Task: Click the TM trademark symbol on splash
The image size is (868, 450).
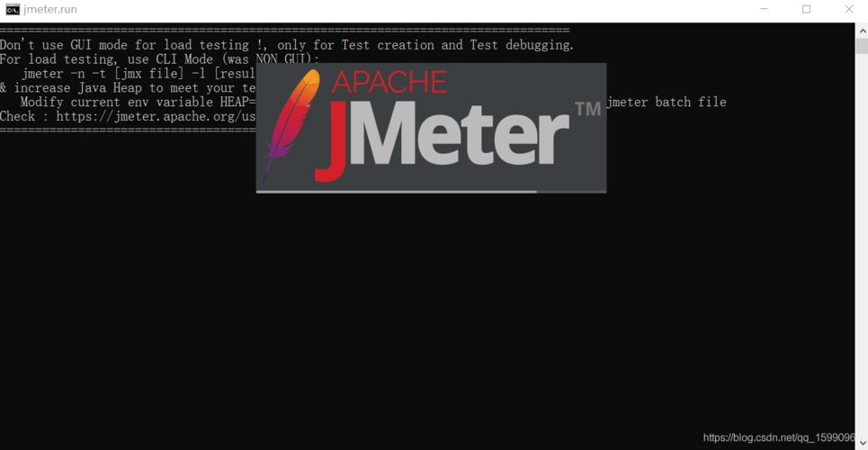Action: [x=588, y=109]
